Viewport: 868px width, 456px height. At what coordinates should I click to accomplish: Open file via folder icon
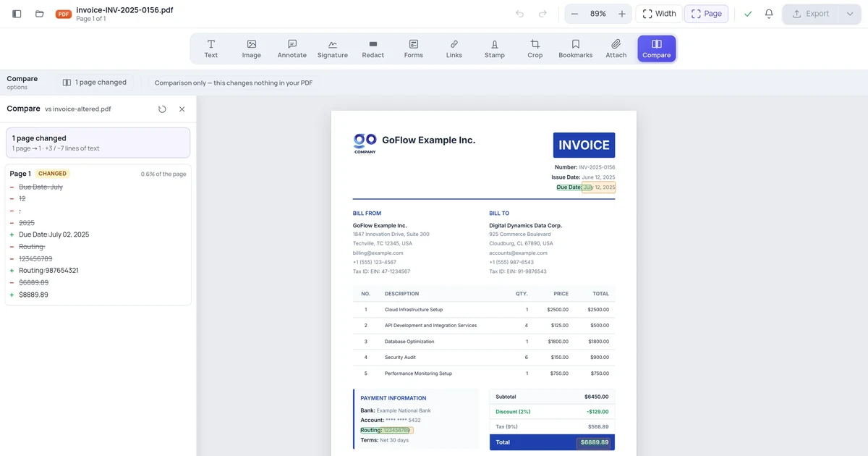[40, 14]
